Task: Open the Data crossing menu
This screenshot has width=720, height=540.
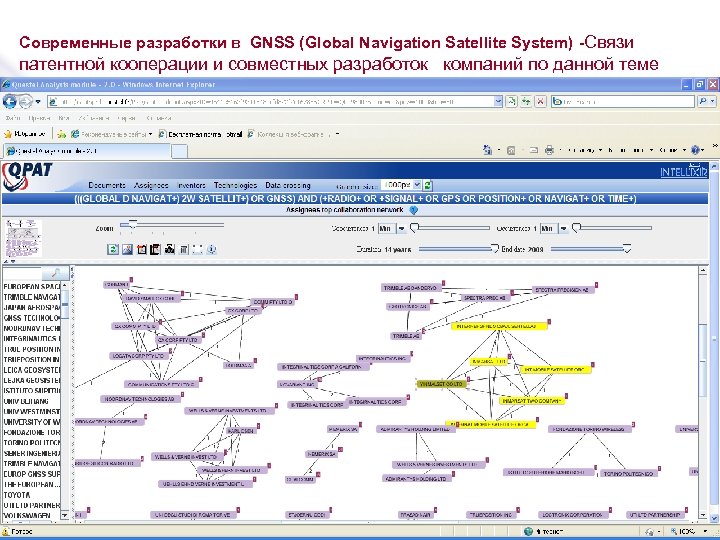Action: click(288, 185)
